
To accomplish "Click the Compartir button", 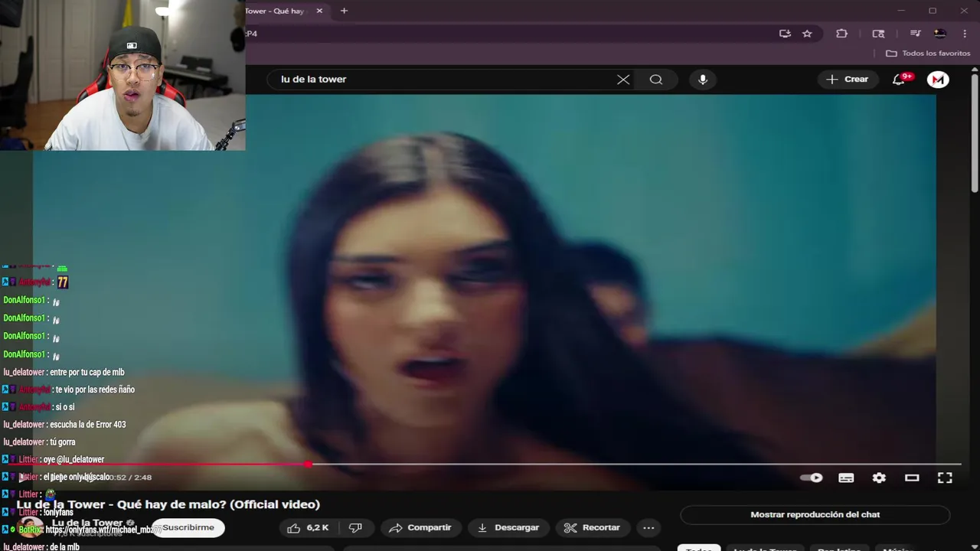I will coord(420,527).
